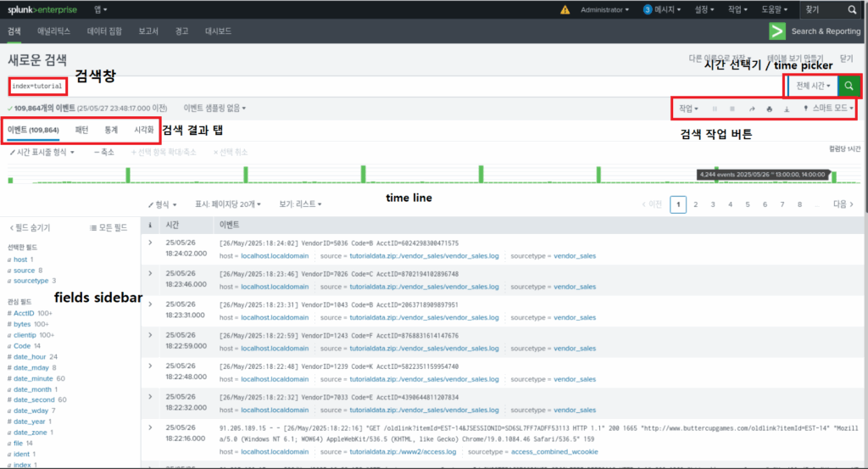This screenshot has height=469, width=868.
Task: Expand the 18:22:59 event row
Action: (150, 336)
